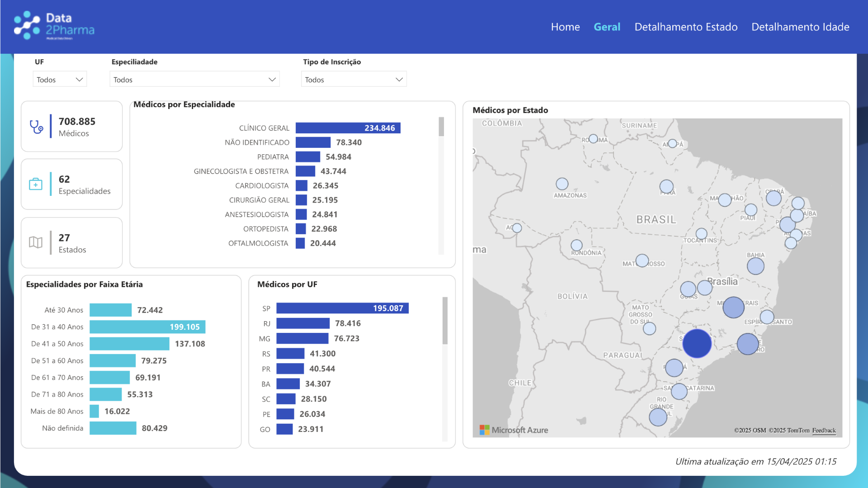Select the Bahia bubble on map

pyautogui.click(x=755, y=266)
